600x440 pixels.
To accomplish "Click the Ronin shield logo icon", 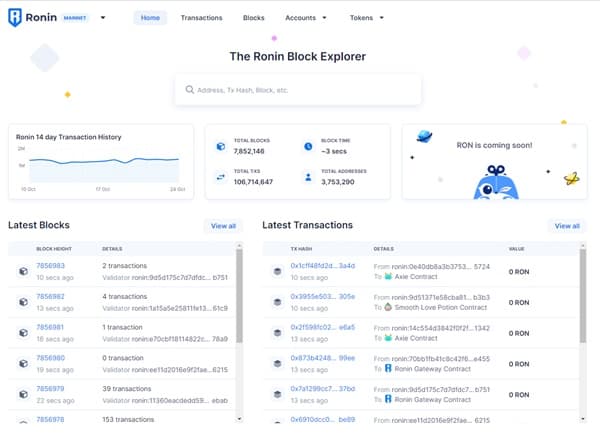I will [15, 18].
